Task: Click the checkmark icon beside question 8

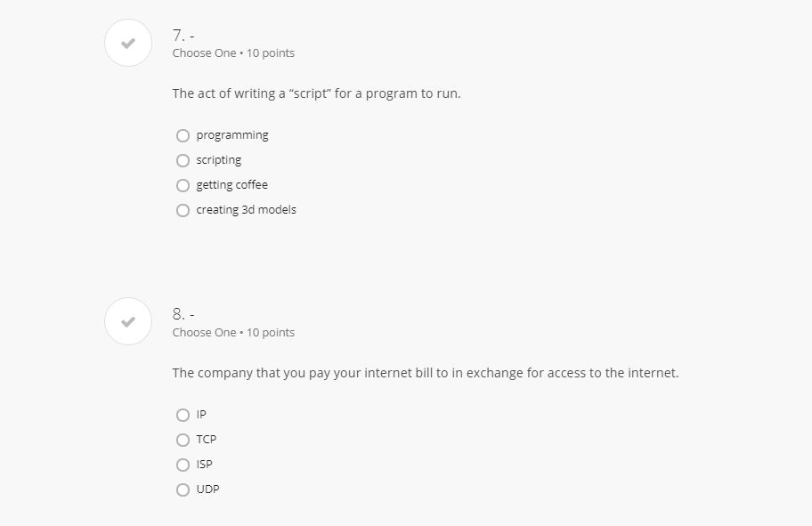Action: pos(128,321)
